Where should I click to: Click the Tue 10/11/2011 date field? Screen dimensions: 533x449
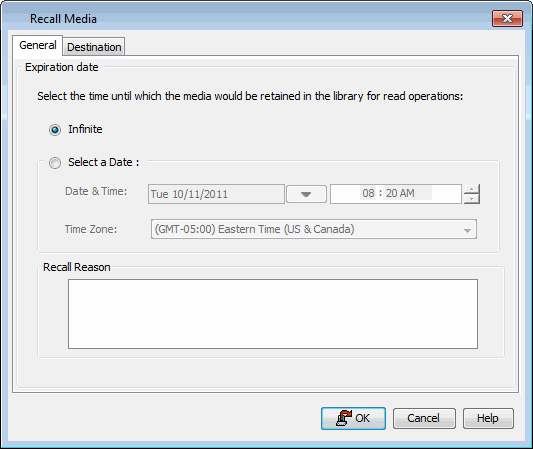coord(216,194)
